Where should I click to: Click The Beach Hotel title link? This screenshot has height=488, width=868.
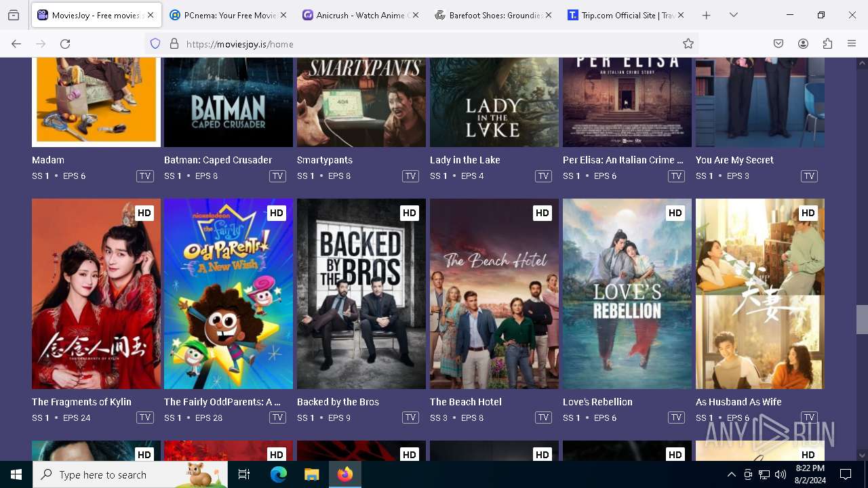tap(466, 402)
